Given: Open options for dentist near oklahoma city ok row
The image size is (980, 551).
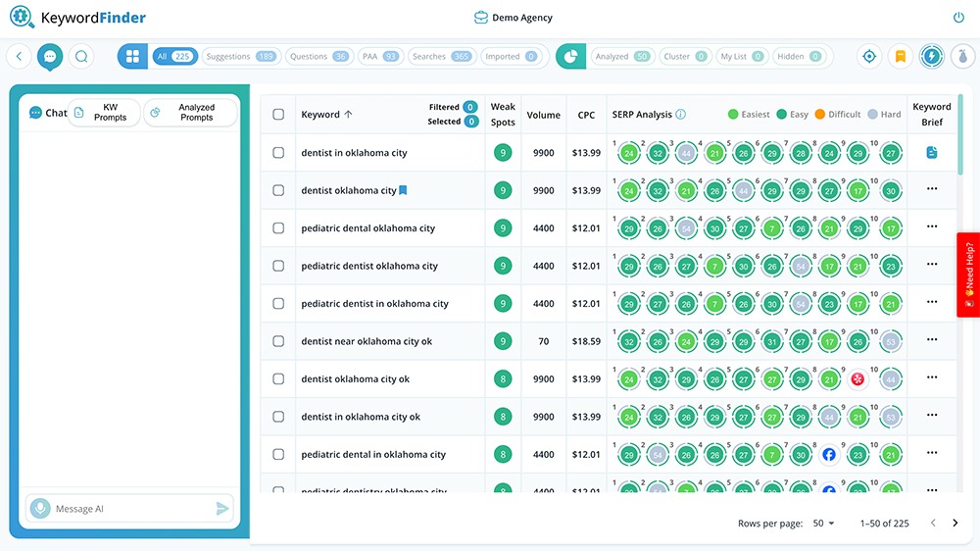Looking at the screenshot, I should click(x=932, y=339).
